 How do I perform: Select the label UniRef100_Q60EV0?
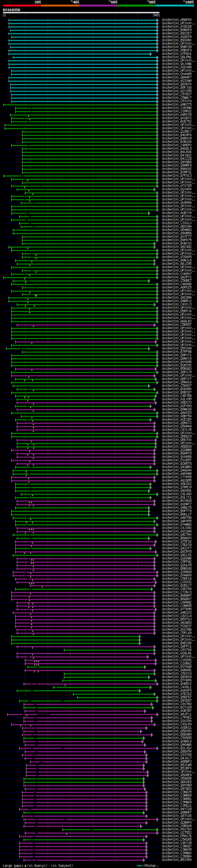tap(177, 84)
